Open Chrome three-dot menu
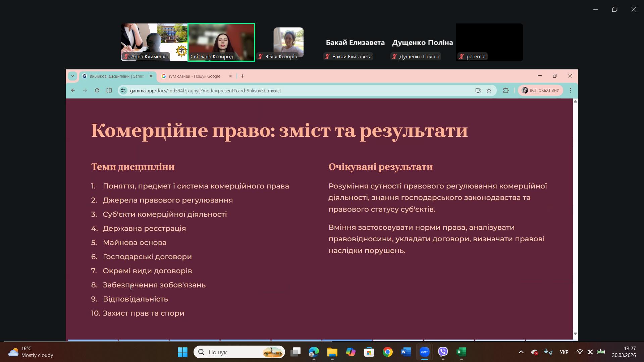The image size is (644, 362). pyautogui.click(x=571, y=90)
